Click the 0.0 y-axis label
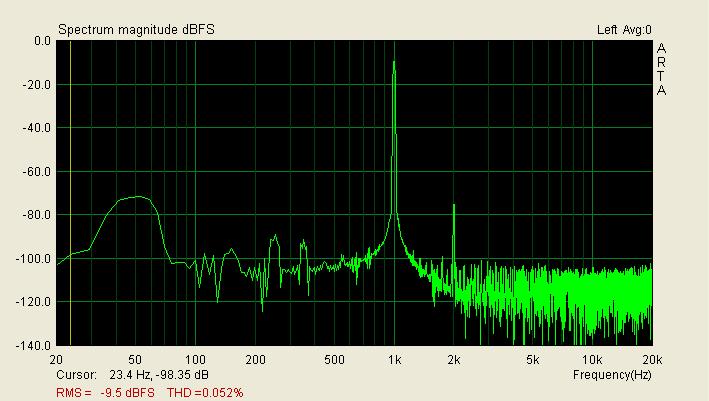 click(43, 41)
